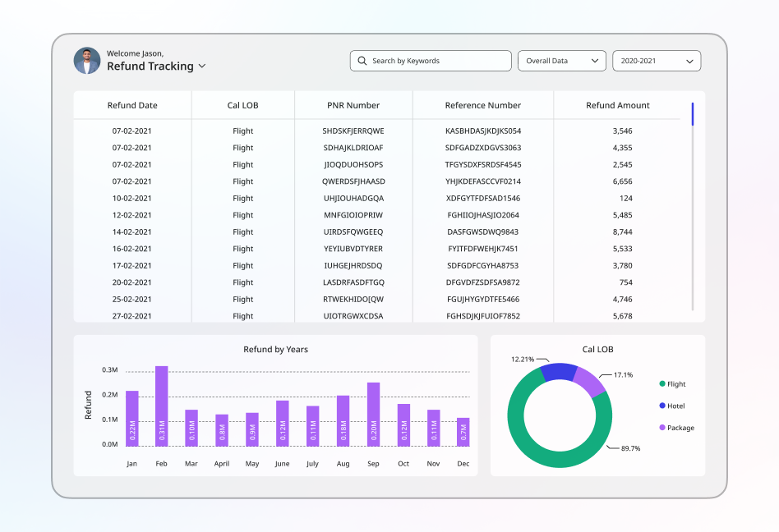Sort by Refund Amount column header

coord(618,105)
